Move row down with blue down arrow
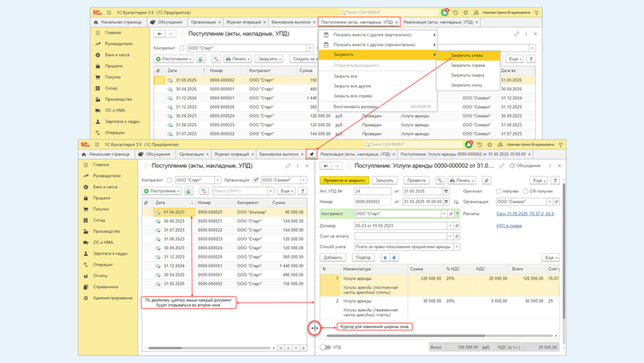This screenshot has width=644, height=363. [394, 257]
